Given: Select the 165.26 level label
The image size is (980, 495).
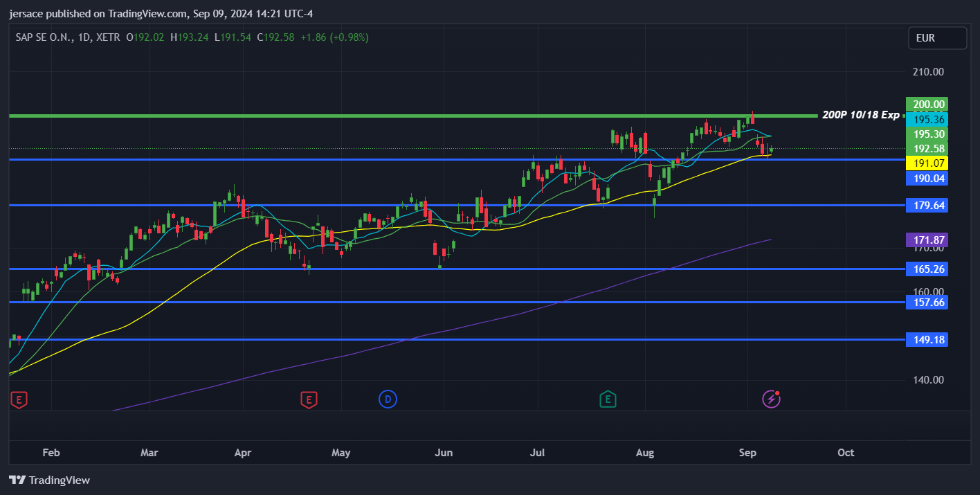Looking at the screenshot, I should (x=926, y=269).
